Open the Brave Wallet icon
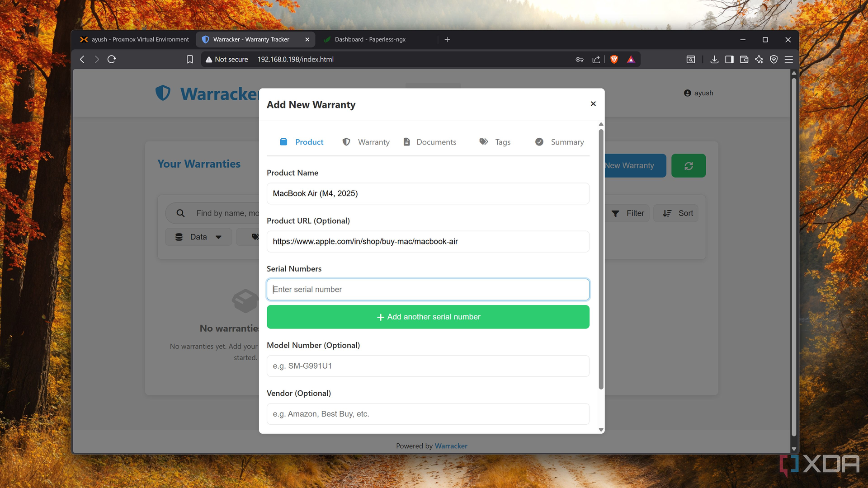This screenshot has width=868, height=488. [744, 59]
